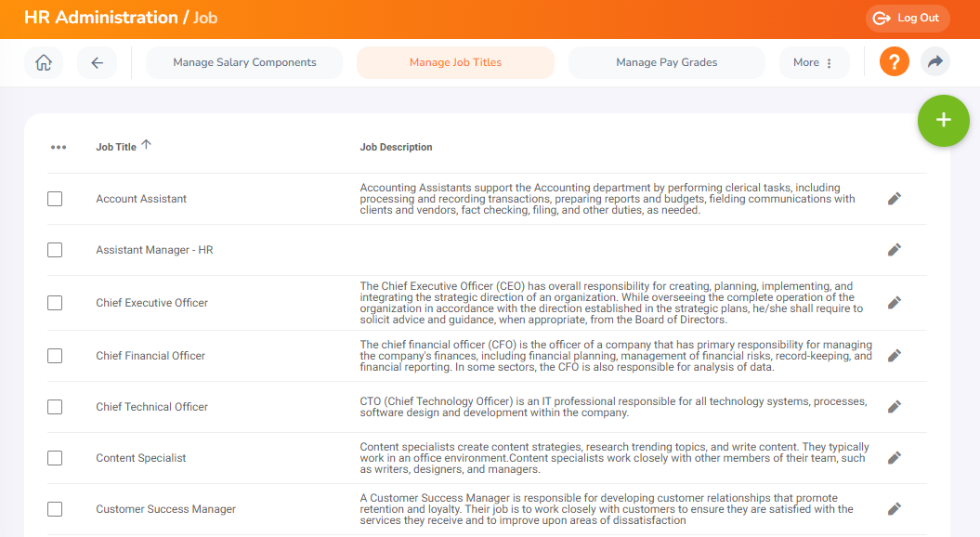The width and height of the screenshot is (980, 537).
Task: Click the share arrow icon
Action: pos(934,61)
